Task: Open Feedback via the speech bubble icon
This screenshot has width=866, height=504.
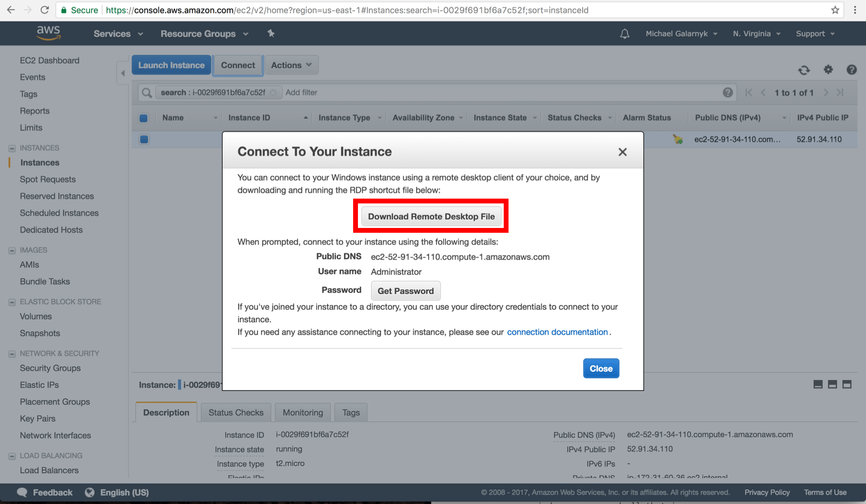Action: click(x=22, y=492)
